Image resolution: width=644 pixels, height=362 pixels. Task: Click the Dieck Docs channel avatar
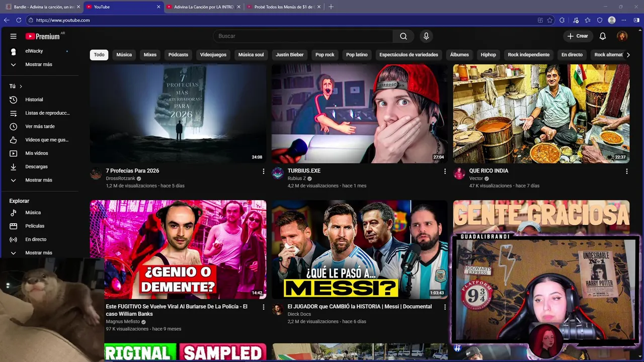278,309
